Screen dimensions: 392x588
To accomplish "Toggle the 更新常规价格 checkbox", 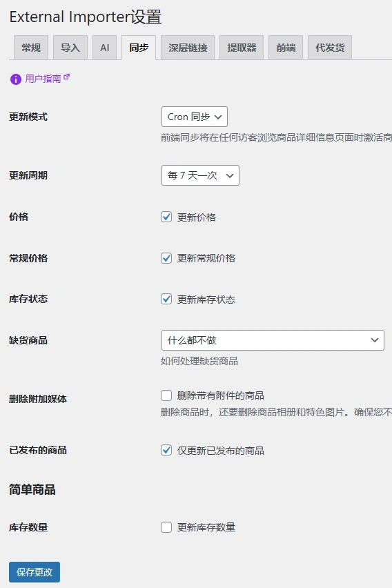I will point(166,258).
